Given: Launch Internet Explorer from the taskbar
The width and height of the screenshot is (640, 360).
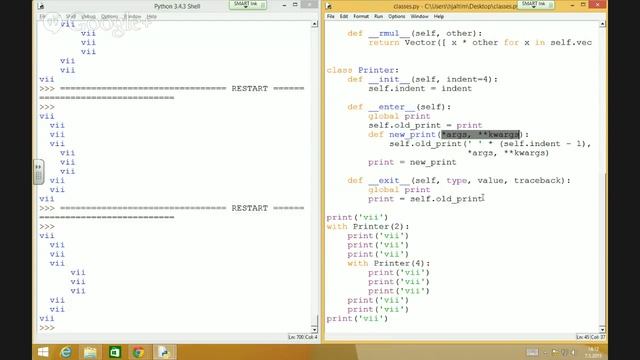Looking at the screenshot, I should click(x=66, y=352).
